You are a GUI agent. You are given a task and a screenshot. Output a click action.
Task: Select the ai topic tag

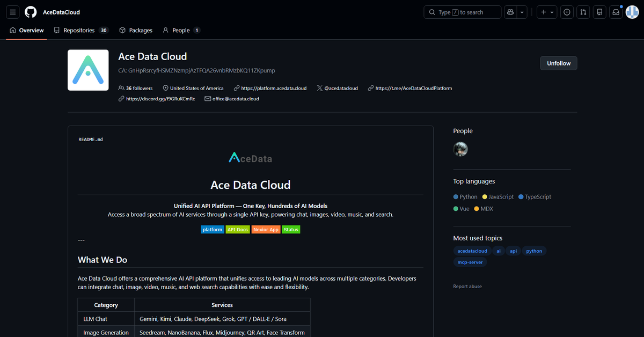pos(499,251)
